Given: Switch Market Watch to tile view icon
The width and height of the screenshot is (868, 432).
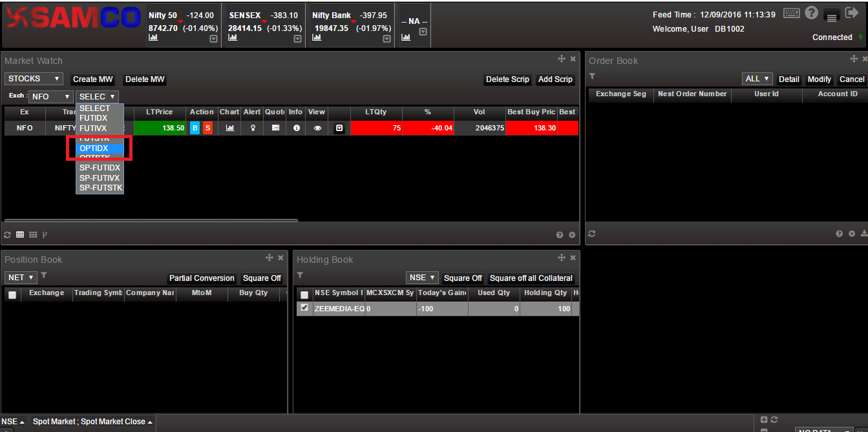Looking at the screenshot, I should pyautogui.click(x=33, y=235).
